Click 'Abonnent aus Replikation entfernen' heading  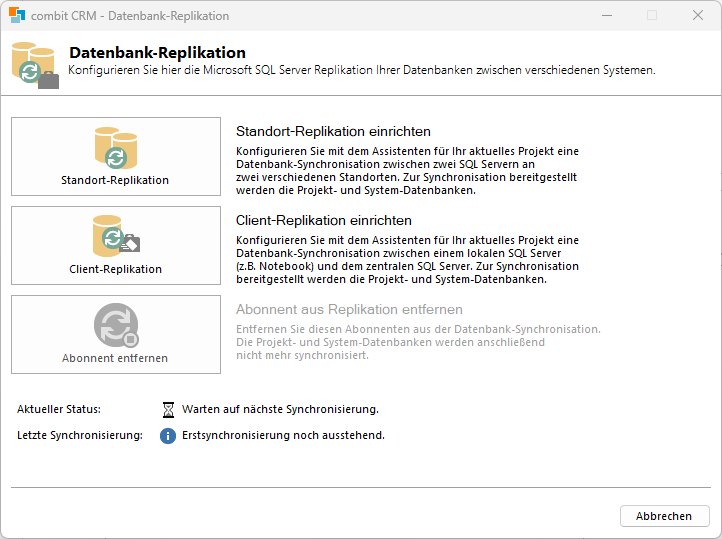point(349,310)
